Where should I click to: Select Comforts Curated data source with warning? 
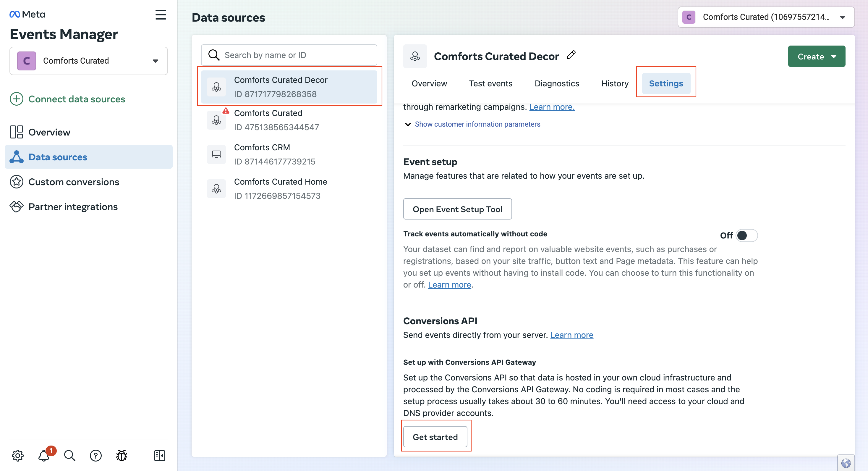click(x=289, y=120)
